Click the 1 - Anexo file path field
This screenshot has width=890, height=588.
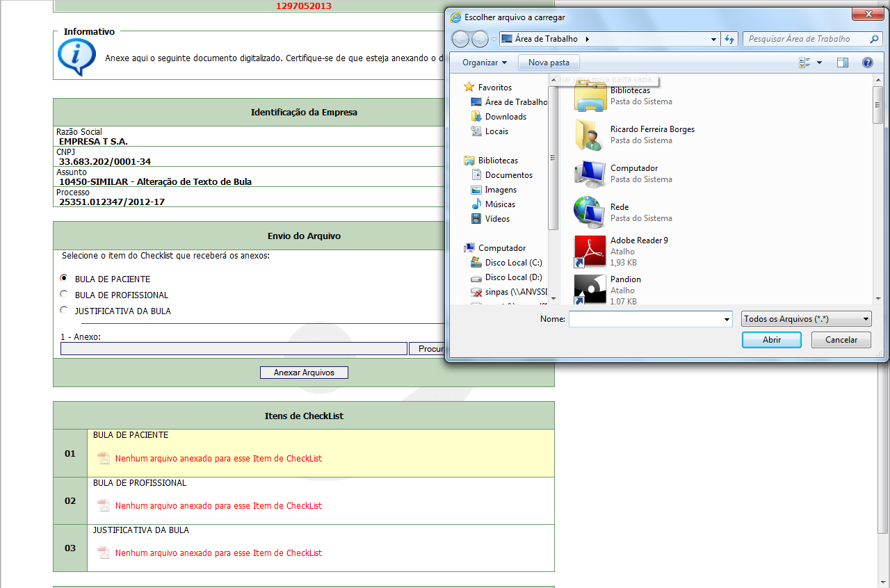[x=234, y=349]
